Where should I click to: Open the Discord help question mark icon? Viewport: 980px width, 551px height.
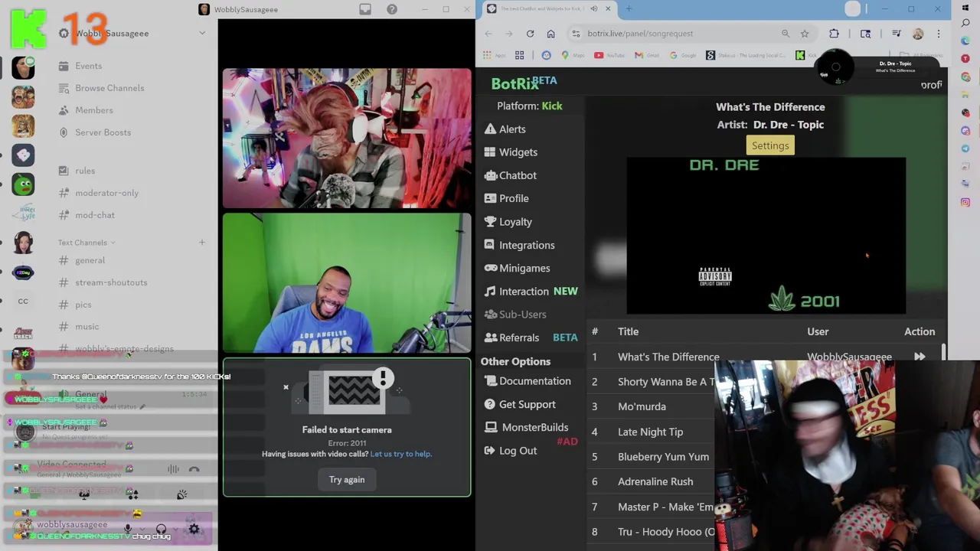(392, 9)
